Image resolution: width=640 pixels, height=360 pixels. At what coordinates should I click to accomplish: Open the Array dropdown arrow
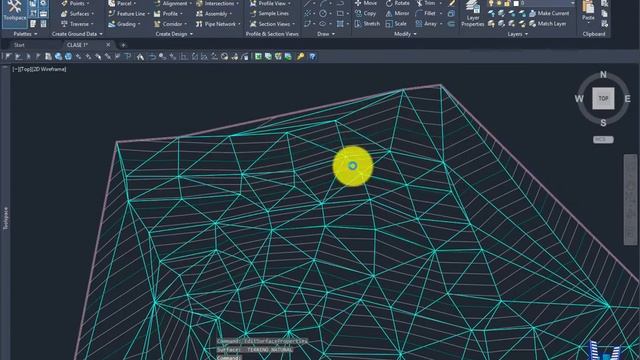pos(441,24)
